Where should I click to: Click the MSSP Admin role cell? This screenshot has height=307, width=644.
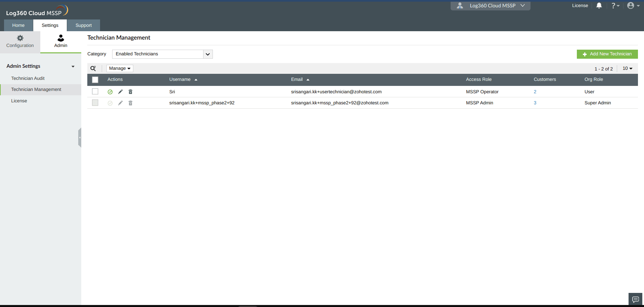click(479, 103)
